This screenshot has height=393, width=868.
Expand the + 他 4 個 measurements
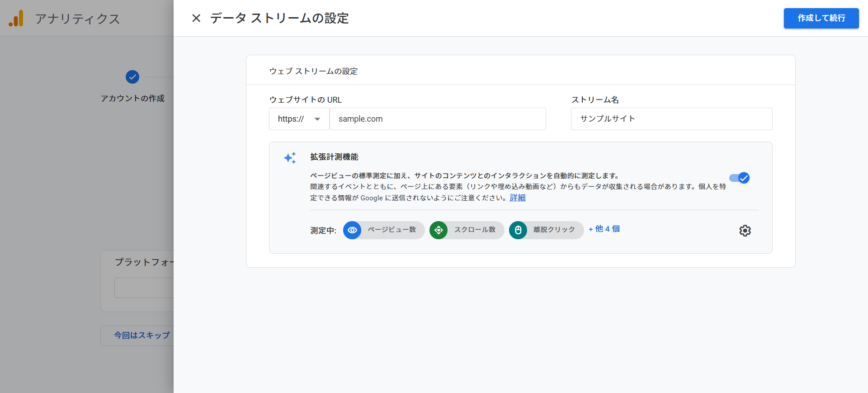pyautogui.click(x=604, y=229)
